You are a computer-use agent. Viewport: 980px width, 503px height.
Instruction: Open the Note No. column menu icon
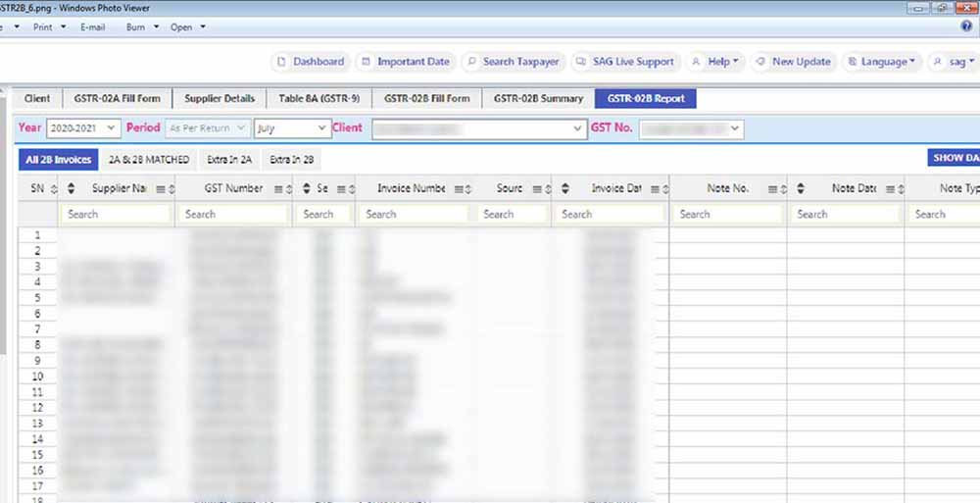772,189
